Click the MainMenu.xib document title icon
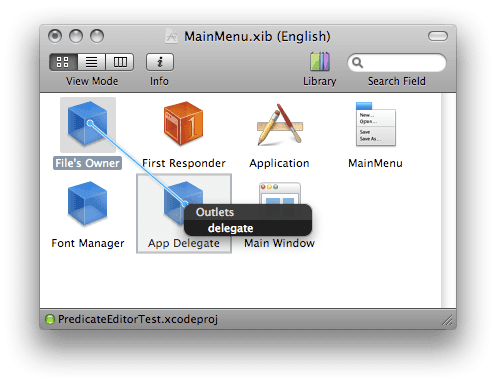 [171, 36]
